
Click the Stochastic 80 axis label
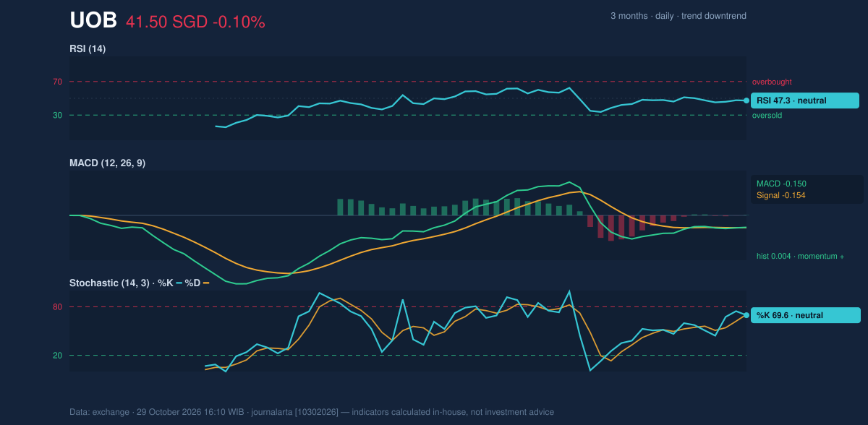(x=57, y=307)
